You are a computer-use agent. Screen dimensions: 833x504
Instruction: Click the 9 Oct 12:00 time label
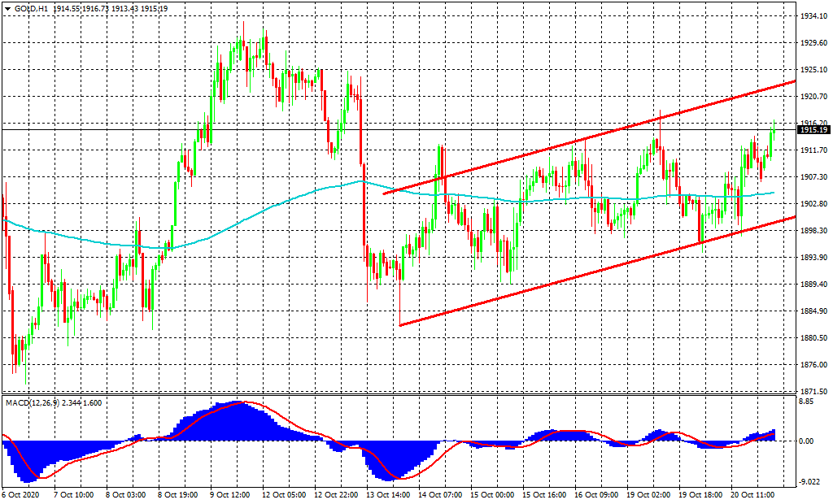tap(232, 494)
